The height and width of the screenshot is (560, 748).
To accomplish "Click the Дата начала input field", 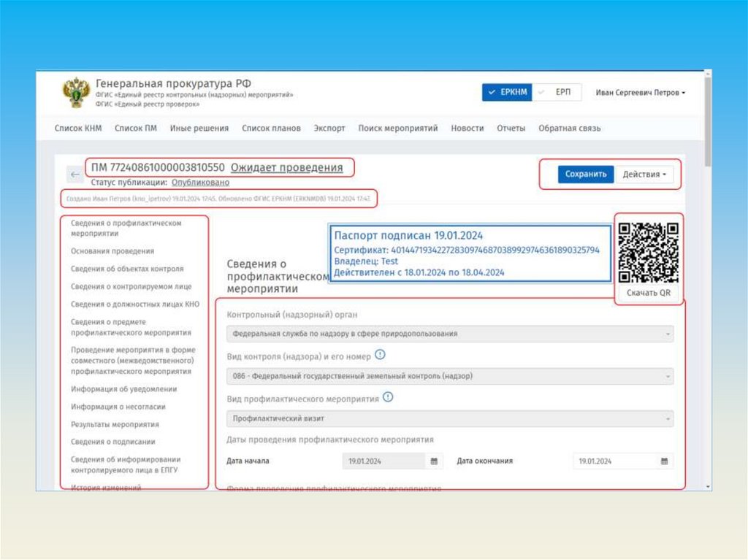I will point(383,461).
